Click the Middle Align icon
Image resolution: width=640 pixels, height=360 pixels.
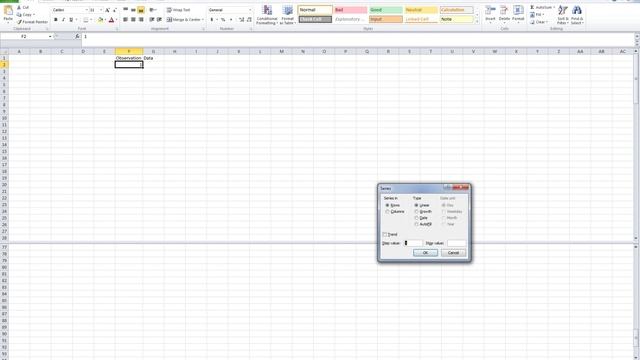pos(133,10)
